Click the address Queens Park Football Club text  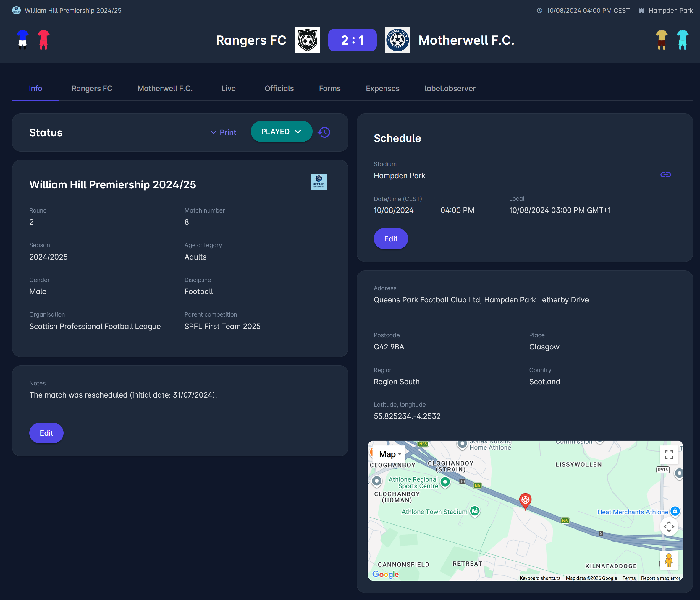pyautogui.click(x=481, y=300)
